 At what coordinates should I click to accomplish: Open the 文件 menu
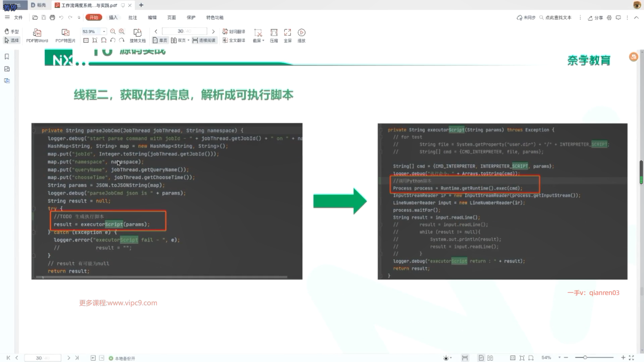point(18,17)
